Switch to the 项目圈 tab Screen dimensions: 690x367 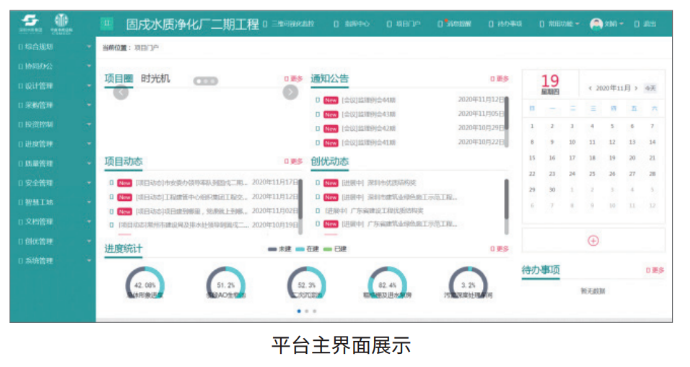tap(118, 78)
